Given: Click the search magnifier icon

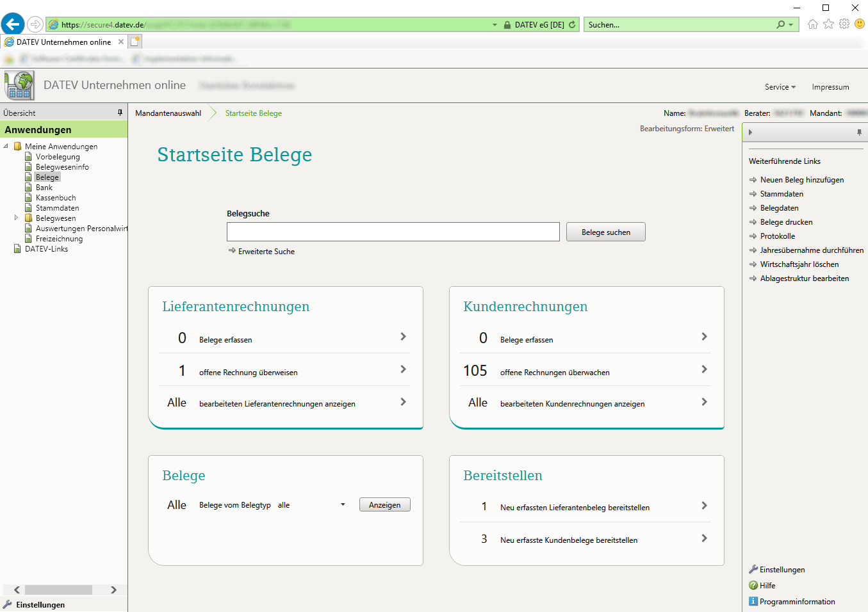Looking at the screenshot, I should (x=780, y=24).
